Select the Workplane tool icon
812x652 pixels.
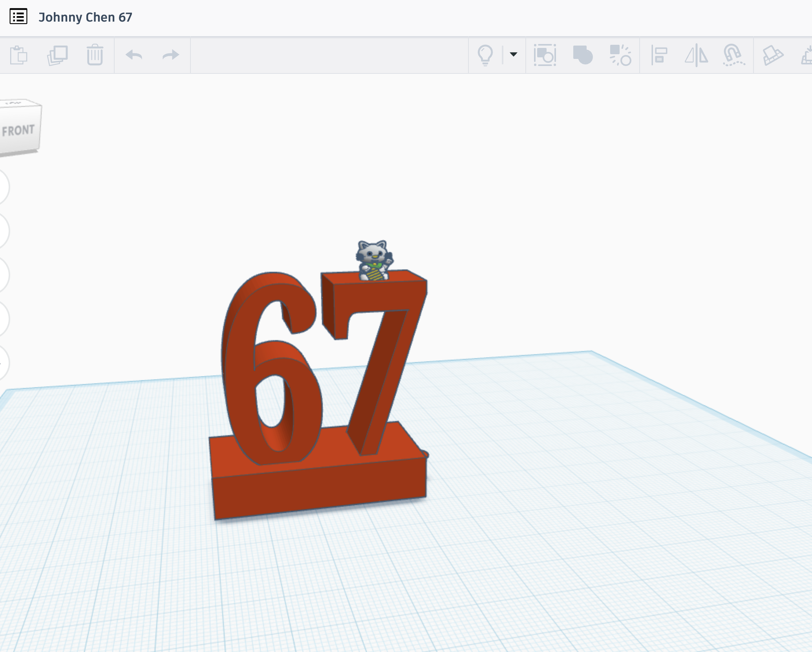click(x=772, y=55)
